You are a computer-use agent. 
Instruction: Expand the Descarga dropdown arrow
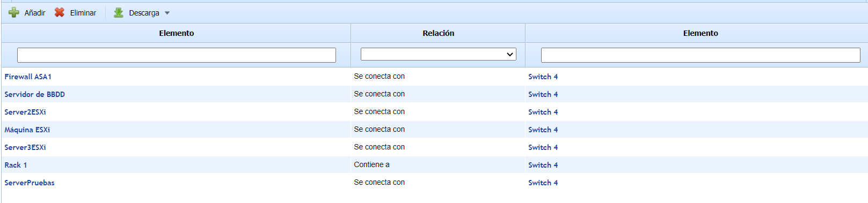pyautogui.click(x=167, y=13)
